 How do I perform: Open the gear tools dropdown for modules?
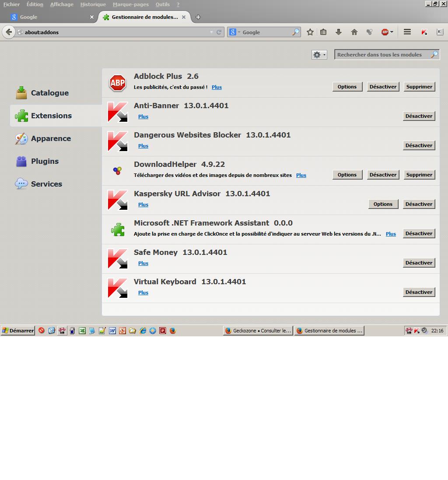(x=319, y=55)
